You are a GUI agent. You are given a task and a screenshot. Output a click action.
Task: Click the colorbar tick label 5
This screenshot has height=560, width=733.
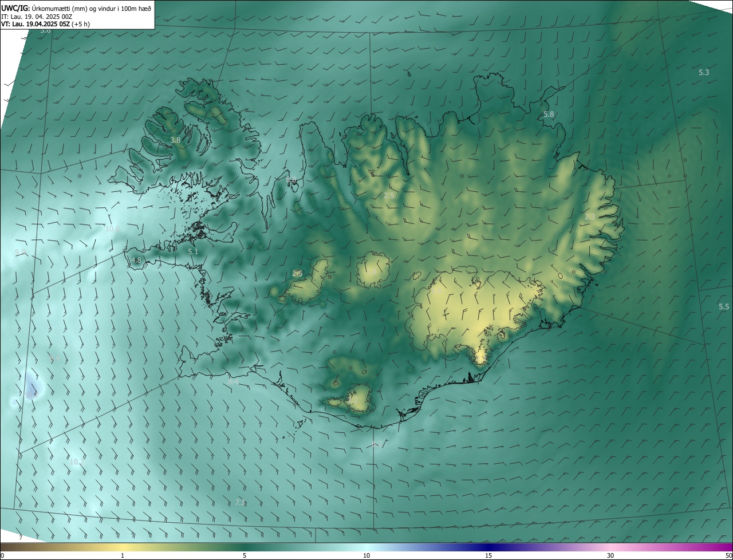point(245,555)
